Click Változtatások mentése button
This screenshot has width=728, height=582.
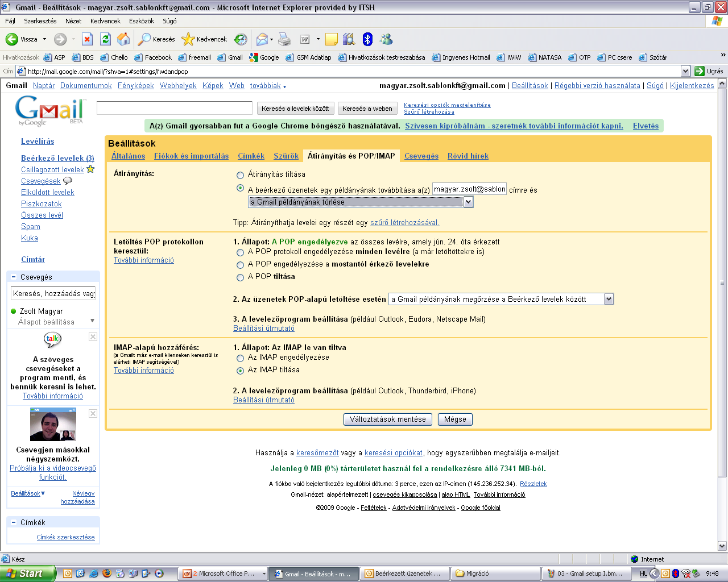click(388, 419)
